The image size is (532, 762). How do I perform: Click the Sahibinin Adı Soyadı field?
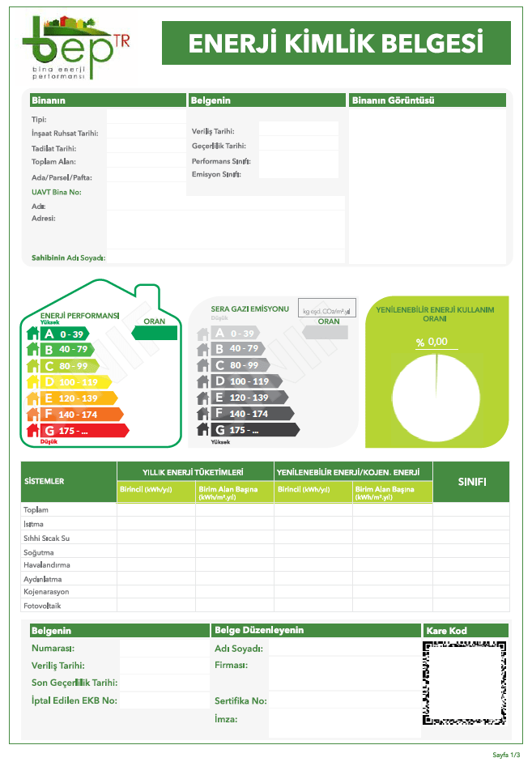coord(225,257)
